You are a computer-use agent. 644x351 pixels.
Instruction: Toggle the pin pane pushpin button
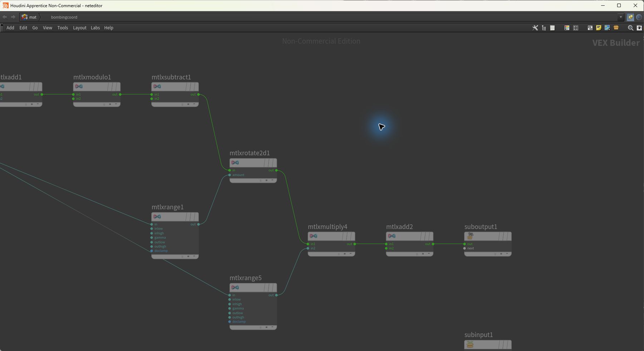pos(630,17)
